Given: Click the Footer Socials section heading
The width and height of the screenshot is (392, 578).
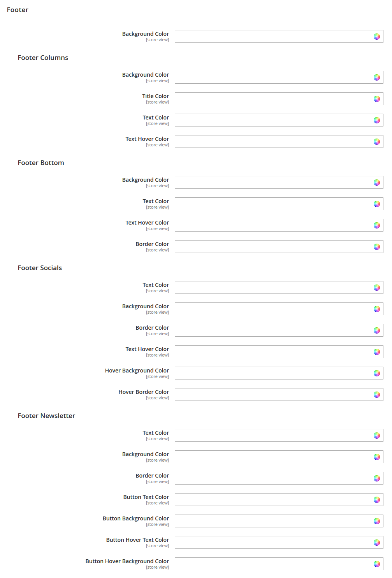Looking at the screenshot, I should [x=40, y=268].
